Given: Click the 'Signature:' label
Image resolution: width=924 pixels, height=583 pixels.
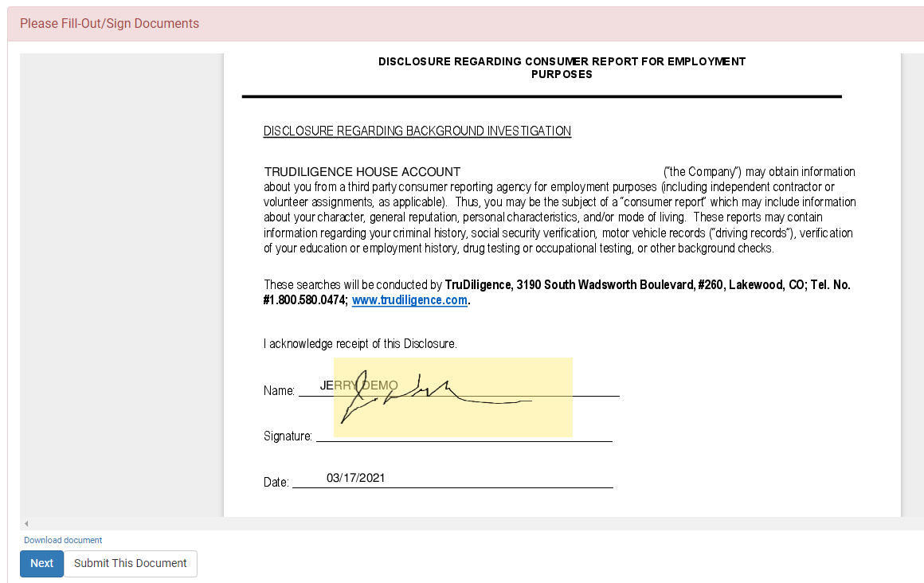Looking at the screenshot, I should 288,436.
